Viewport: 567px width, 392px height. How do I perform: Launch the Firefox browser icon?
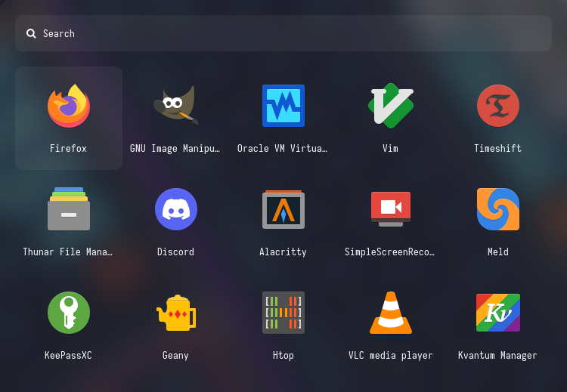pos(69,106)
